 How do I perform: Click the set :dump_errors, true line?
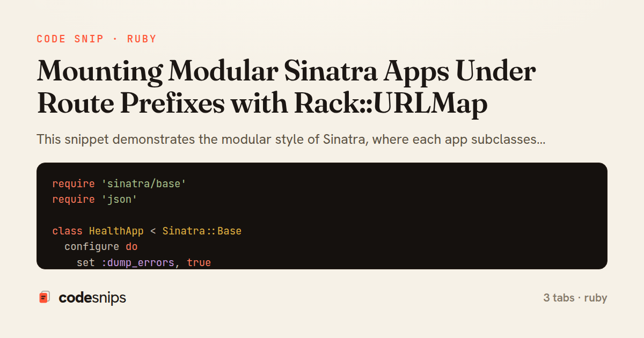click(x=144, y=263)
